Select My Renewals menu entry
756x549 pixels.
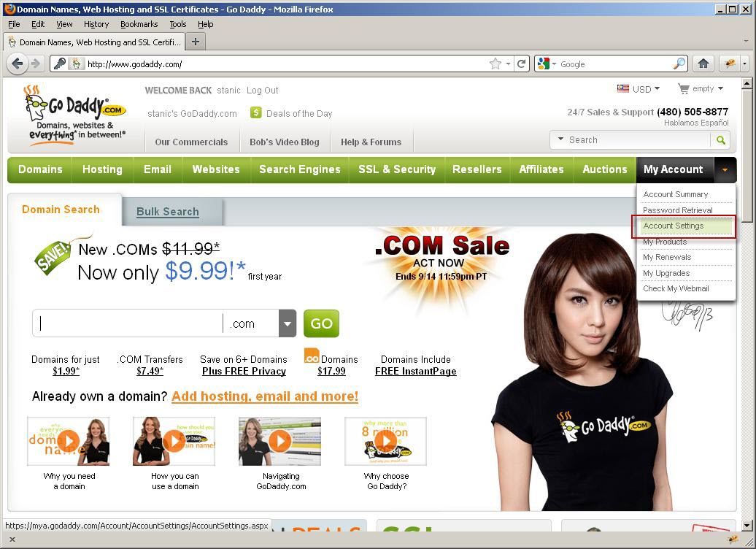(x=667, y=257)
